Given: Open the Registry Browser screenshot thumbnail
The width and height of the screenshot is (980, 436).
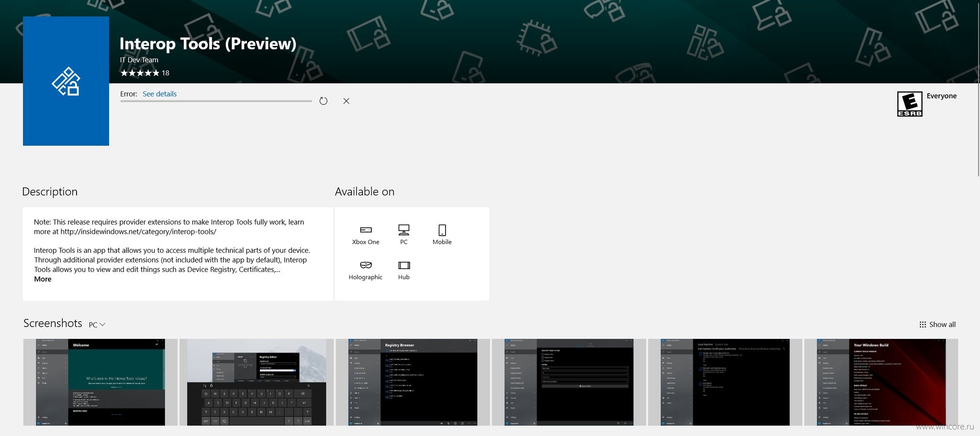Looking at the screenshot, I should [412, 382].
